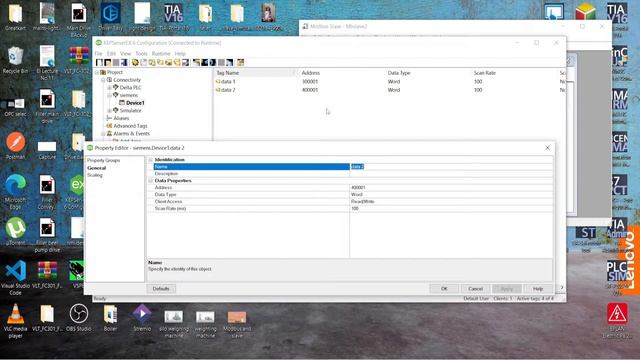The height and width of the screenshot is (360, 640).
Task: Open the Runtime menu
Action: coord(161,53)
